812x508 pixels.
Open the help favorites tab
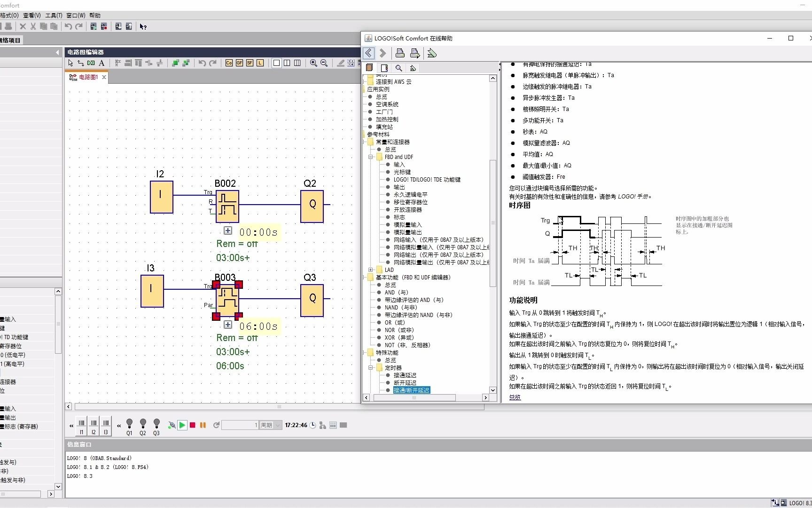(413, 68)
